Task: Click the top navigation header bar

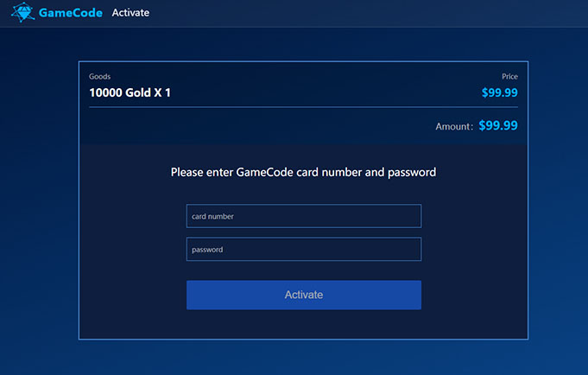Action: point(294,14)
